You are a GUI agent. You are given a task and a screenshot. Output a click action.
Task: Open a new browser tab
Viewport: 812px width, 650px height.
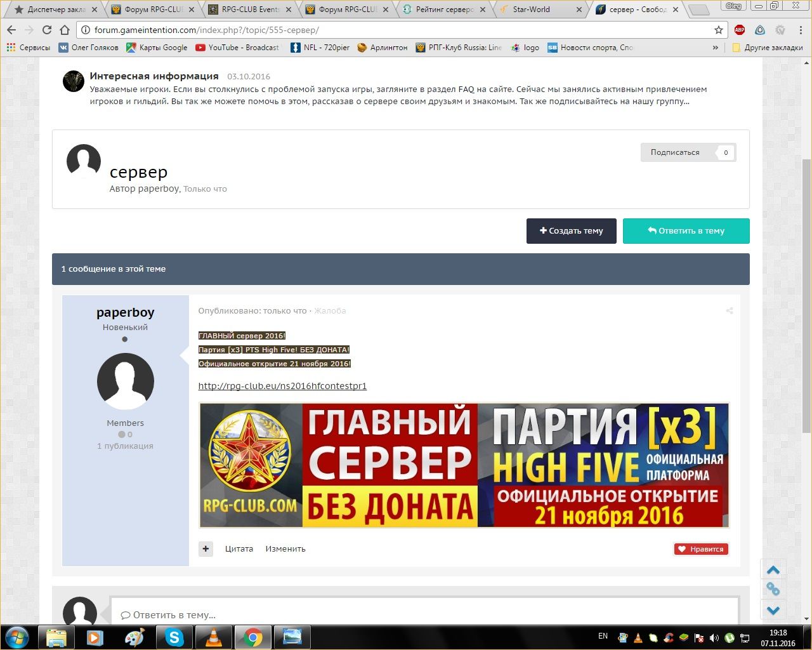click(x=698, y=10)
